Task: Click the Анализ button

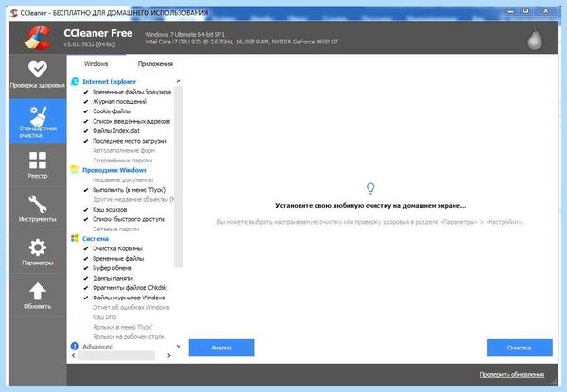Action: (x=221, y=348)
